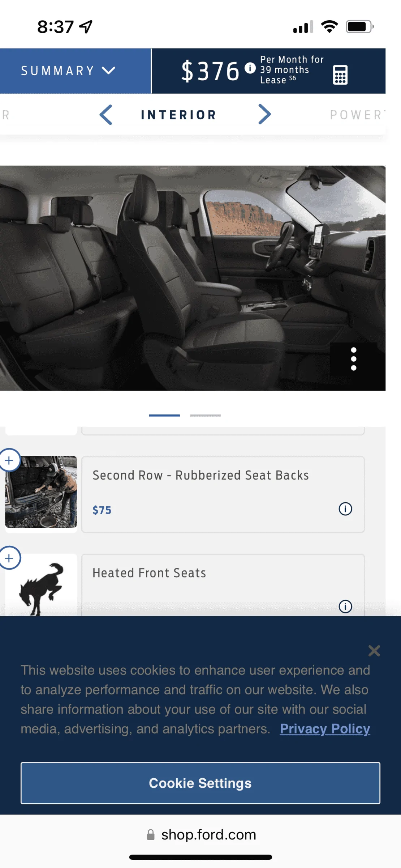Go to previous section with the left arrow
Viewport: 401px width, 868px height.
pos(106,115)
